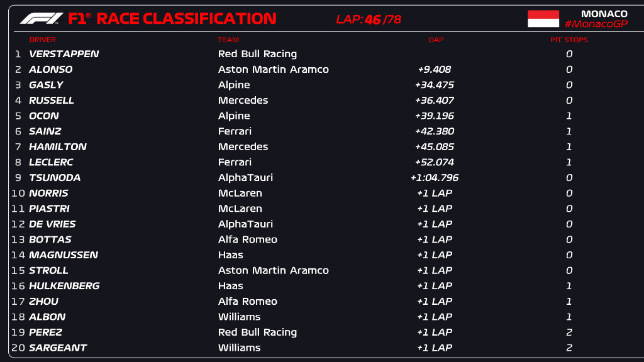The width and height of the screenshot is (644, 362).
Task: Open HAMILTON's driver entry
Action: tap(57, 147)
